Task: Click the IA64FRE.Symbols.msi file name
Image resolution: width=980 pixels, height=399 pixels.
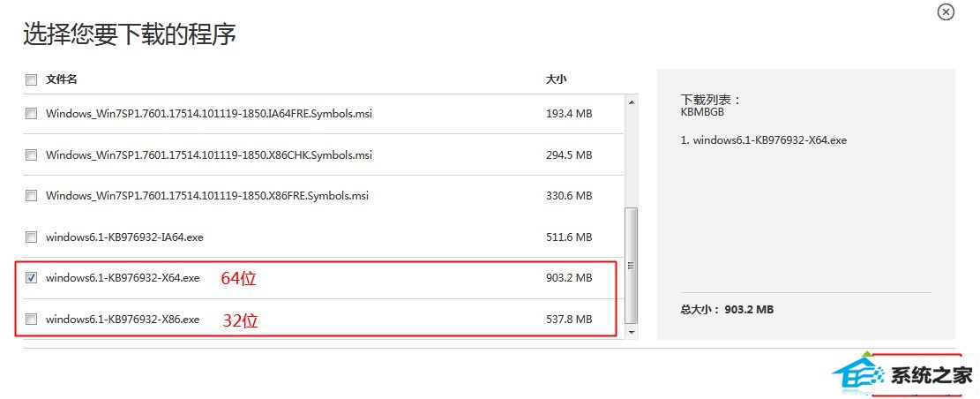Action: tap(209, 114)
